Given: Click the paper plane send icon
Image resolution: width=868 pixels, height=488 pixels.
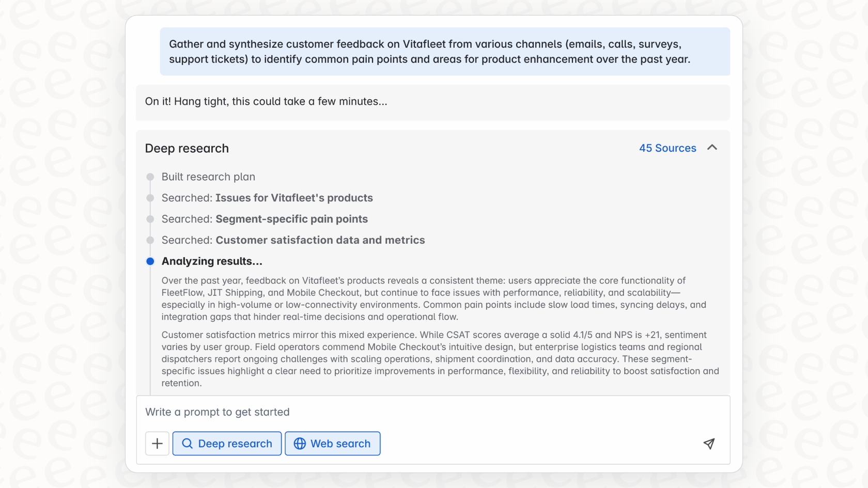Looking at the screenshot, I should click(x=709, y=444).
